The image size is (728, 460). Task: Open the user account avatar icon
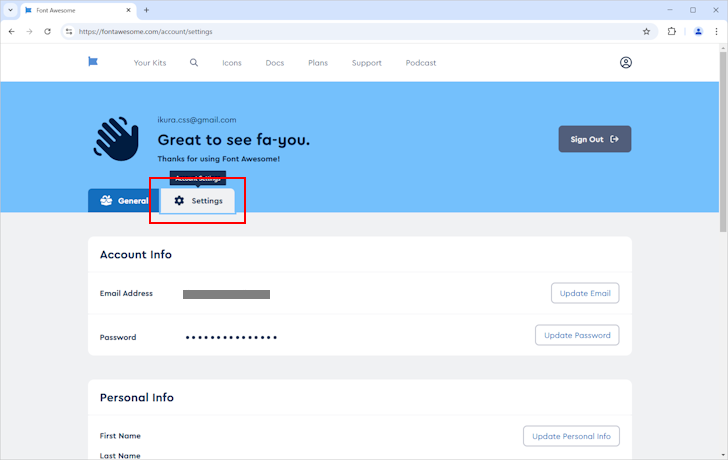click(x=626, y=62)
